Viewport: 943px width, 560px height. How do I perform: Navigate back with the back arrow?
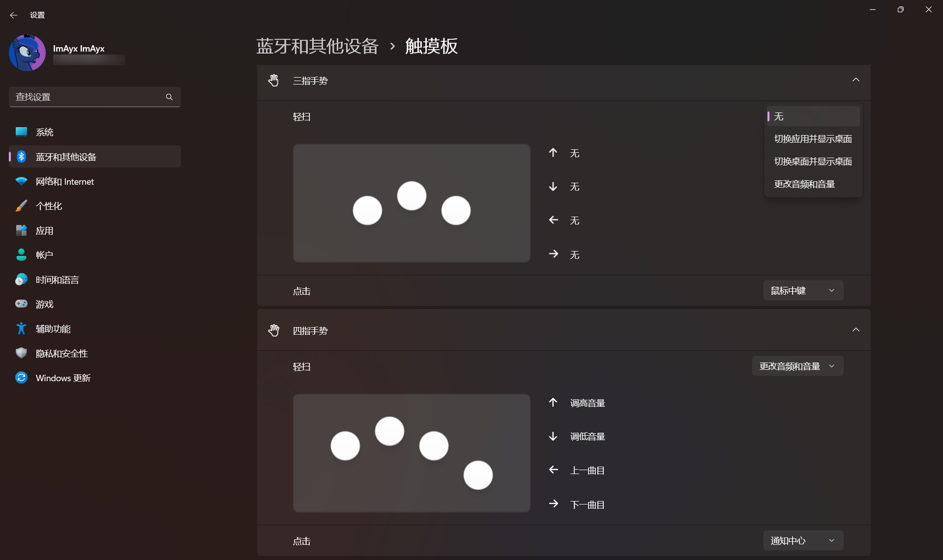(x=13, y=15)
